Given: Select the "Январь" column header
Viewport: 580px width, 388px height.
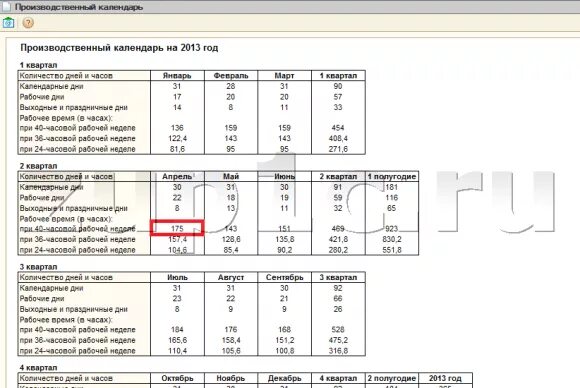Looking at the screenshot, I should click(177, 76).
